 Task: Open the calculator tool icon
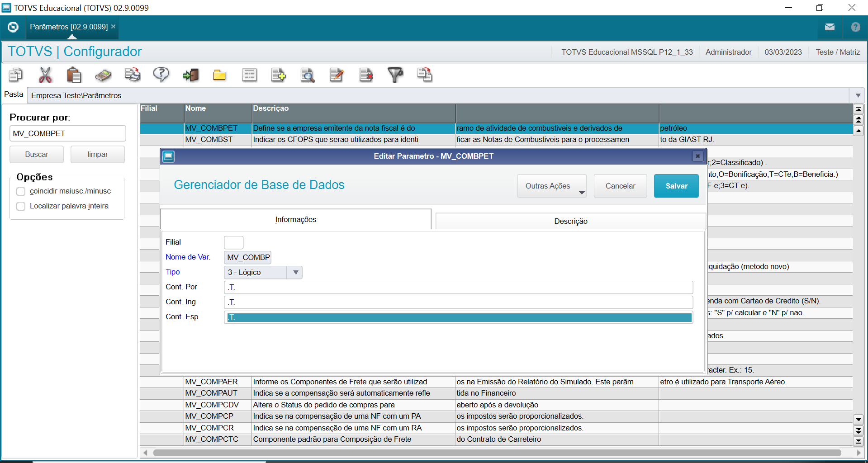[x=103, y=75]
